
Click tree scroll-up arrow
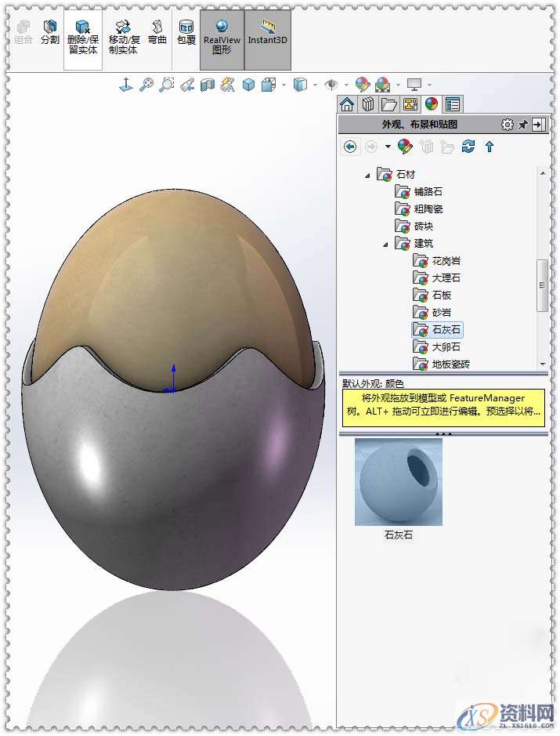pos(543,174)
